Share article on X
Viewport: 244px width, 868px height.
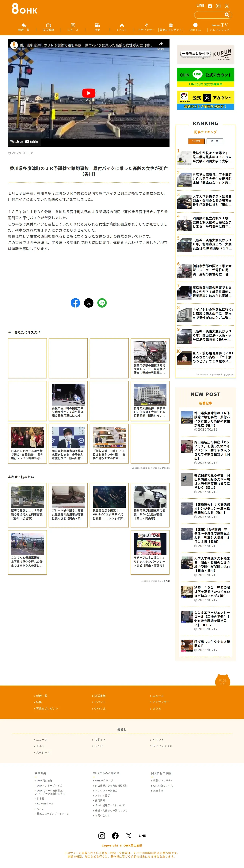click(x=89, y=303)
